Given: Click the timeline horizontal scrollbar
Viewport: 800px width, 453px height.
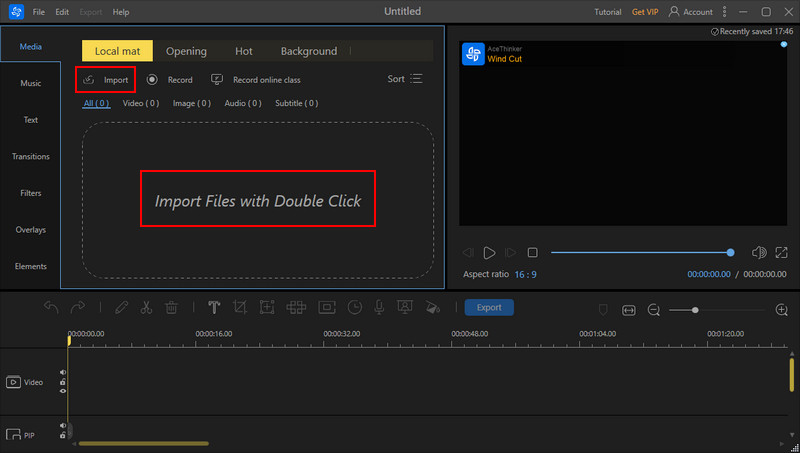Looking at the screenshot, I should pyautogui.click(x=143, y=444).
